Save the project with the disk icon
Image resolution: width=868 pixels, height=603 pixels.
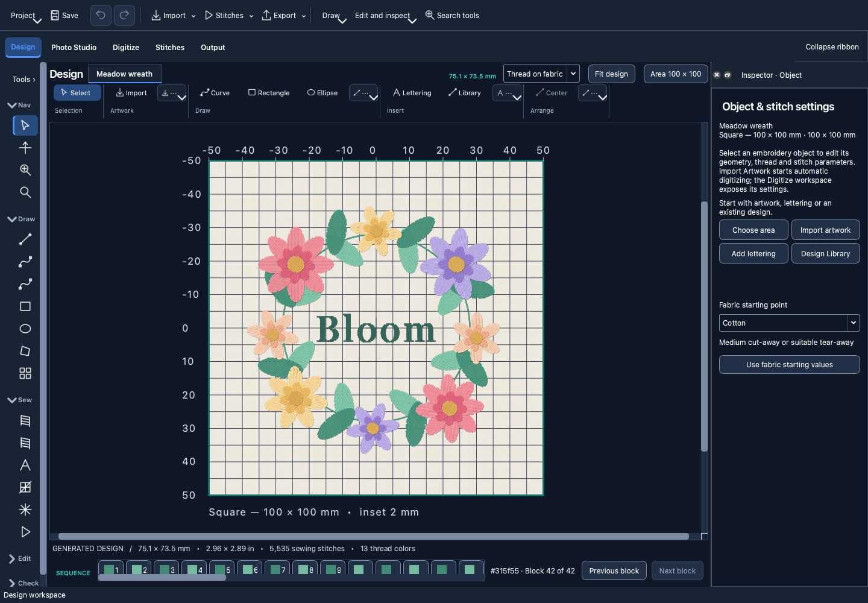[x=64, y=16]
